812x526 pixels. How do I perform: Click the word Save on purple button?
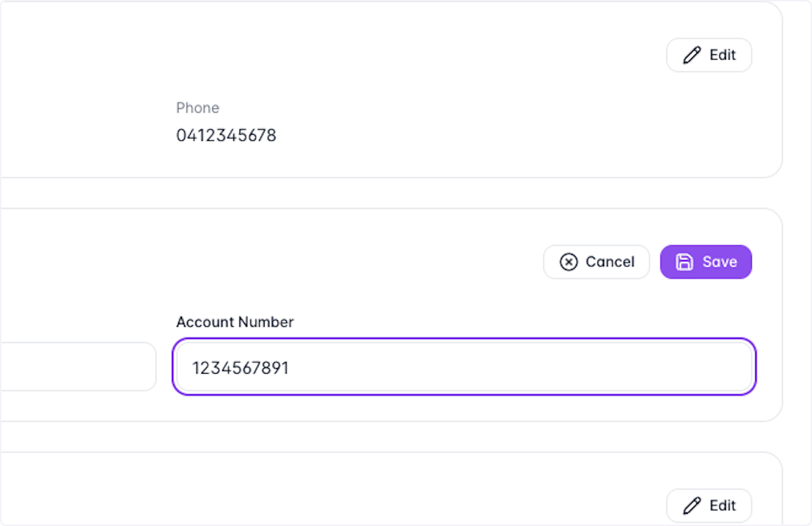(x=719, y=262)
